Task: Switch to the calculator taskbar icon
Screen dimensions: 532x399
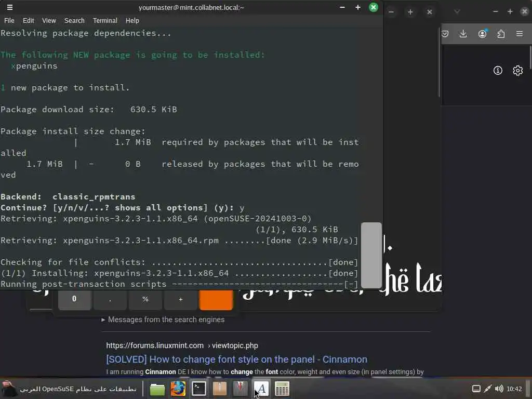Action: pos(282,389)
